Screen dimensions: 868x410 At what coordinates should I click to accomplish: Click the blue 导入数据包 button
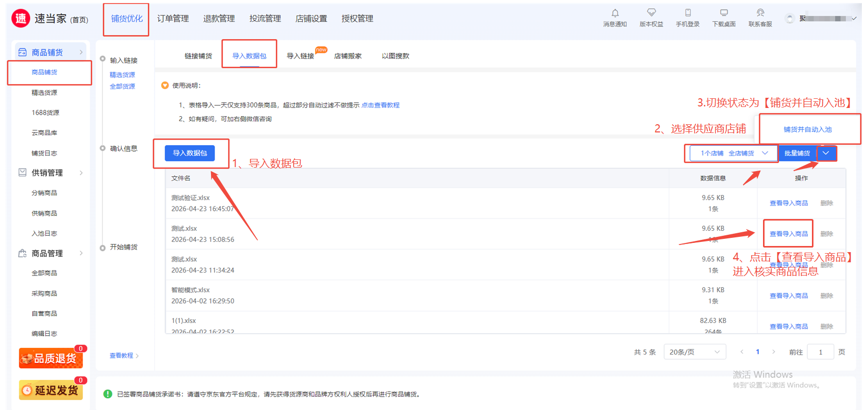(x=190, y=153)
